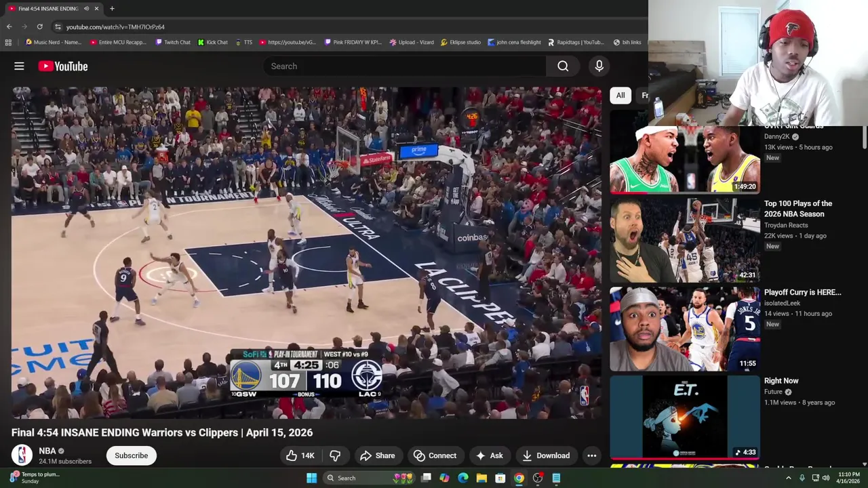Open the bih links bookmark
Image resolution: width=868 pixels, height=488 pixels.
pyautogui.click(x=627, y=42)
